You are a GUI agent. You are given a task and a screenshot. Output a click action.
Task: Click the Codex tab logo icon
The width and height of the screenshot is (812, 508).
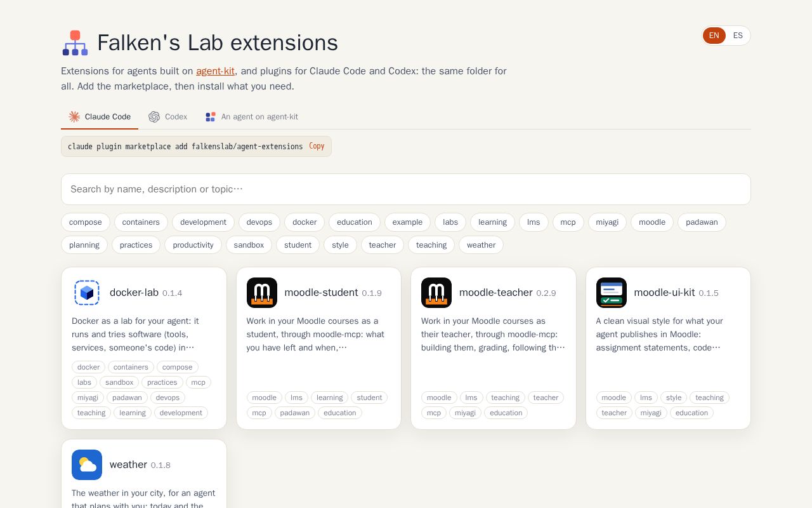click(x=154, y=117)
